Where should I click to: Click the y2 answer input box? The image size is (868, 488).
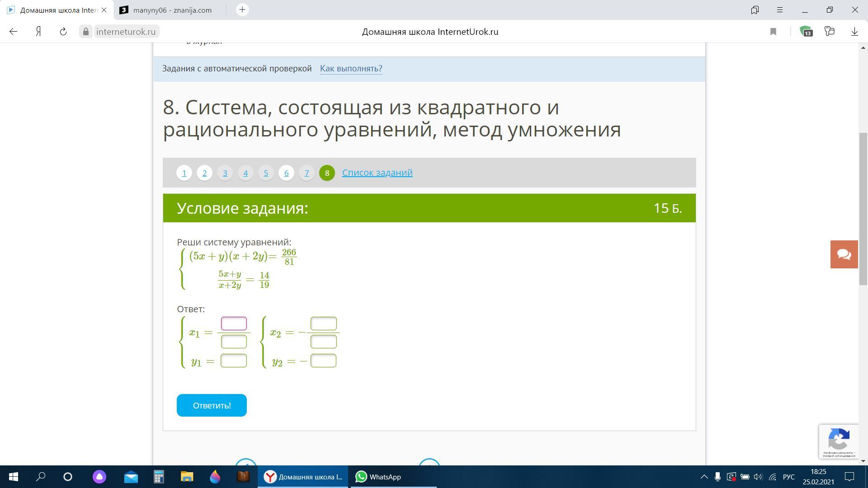(323, 361)
